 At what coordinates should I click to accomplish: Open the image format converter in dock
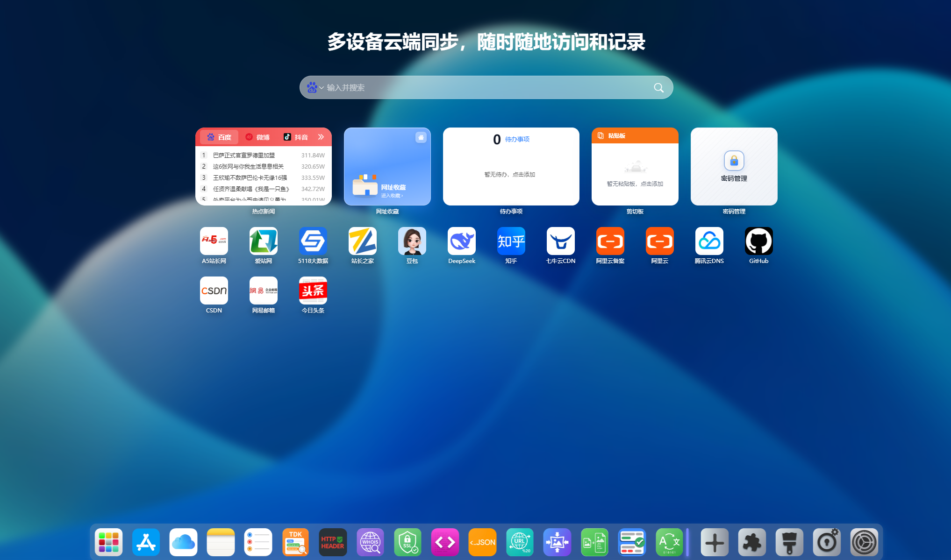[594, 542]
